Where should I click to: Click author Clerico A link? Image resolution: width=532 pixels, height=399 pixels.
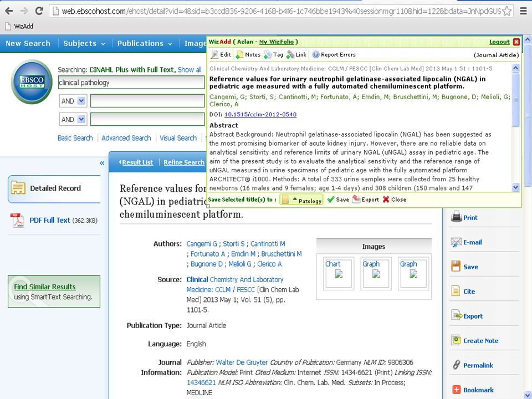[269, 264]
